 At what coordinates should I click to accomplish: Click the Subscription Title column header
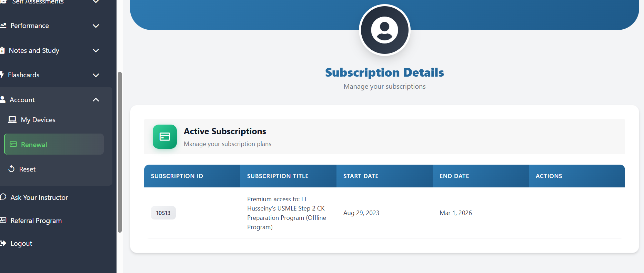click(x=278, y=176)
